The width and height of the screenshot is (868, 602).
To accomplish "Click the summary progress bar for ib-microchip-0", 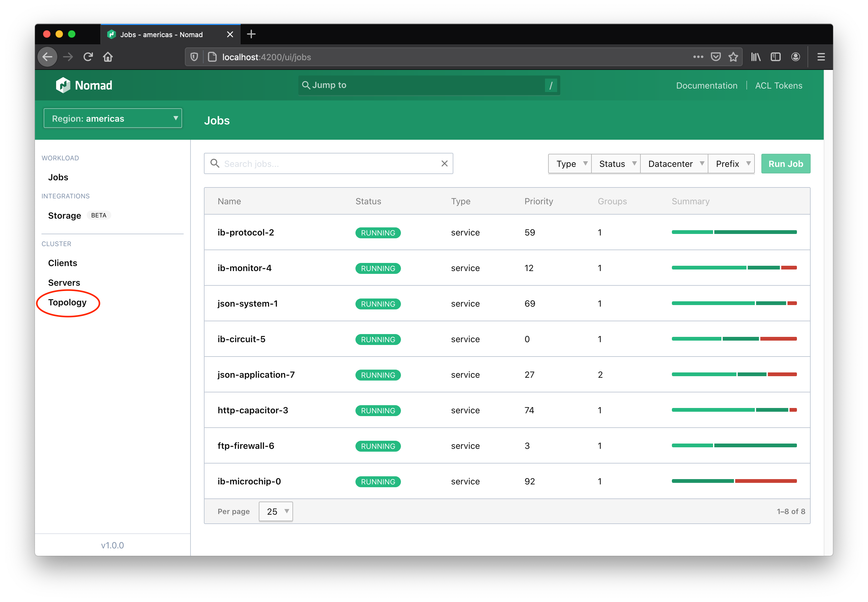I will tap(733, 481).
